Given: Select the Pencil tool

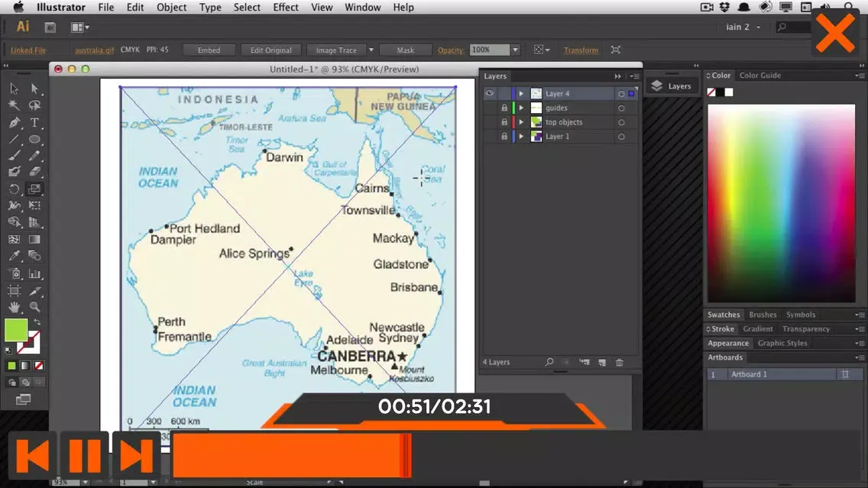Looking at the screenshot, I should tap(34, 156).
